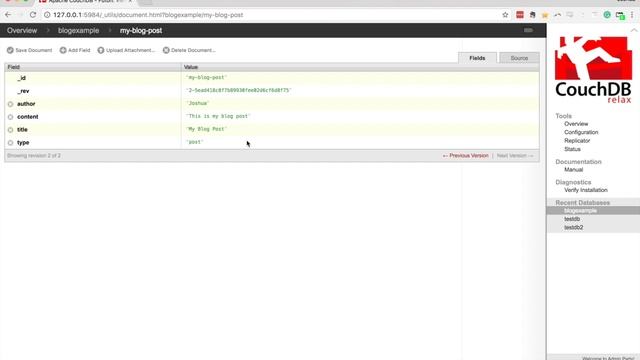640x360 pixels.
Task: Click the site info icon in address bar
Action: pyautogui.click(x=47, y=15)
